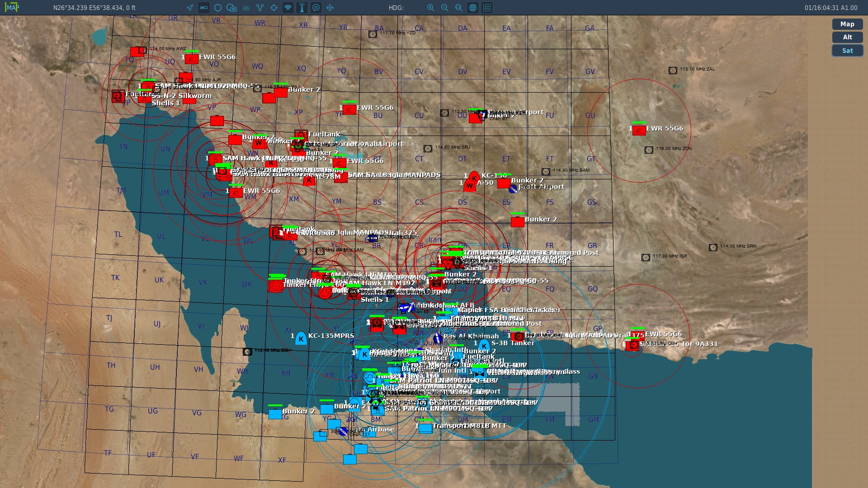Toggle the MGRS grid overlay icon
This screenshot has height=488, width=868.
click(487, 8)
